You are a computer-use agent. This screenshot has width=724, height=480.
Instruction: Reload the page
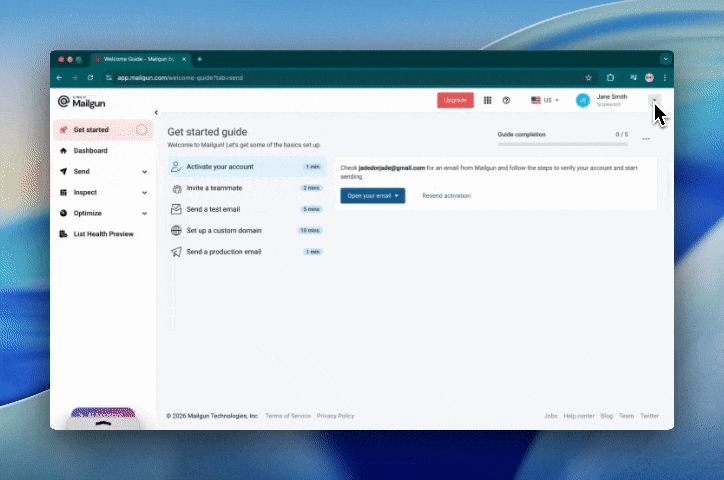(x=90, y=78)
